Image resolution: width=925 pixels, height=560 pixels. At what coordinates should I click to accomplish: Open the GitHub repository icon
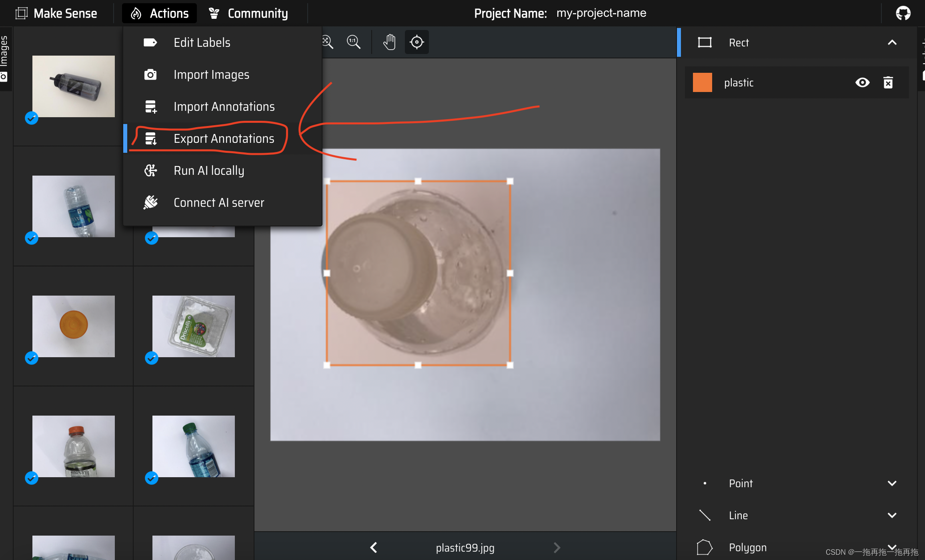click(903, 13)
